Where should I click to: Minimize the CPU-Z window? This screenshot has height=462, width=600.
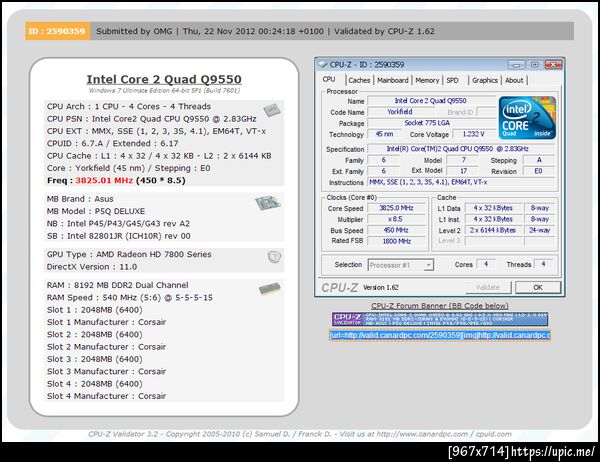click(x=516, y=65)
